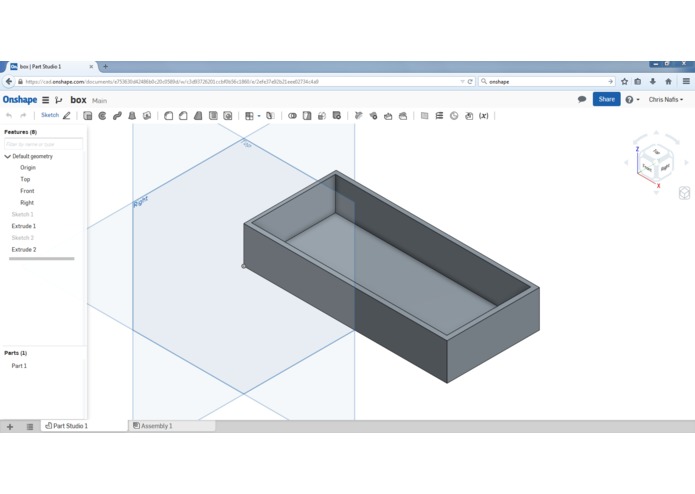Screen dimensions: 695x494
Task: Click the Variable (x) tool
Action: click(x=484, y=116)
